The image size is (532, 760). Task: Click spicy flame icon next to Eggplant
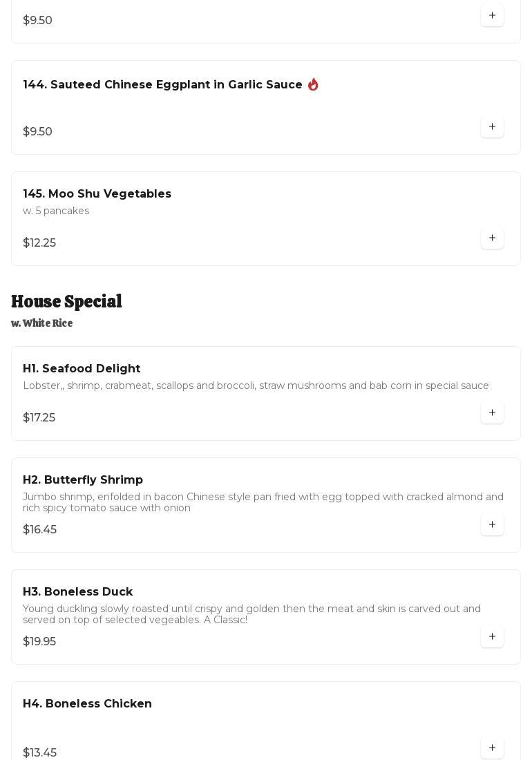coord(313,84)
